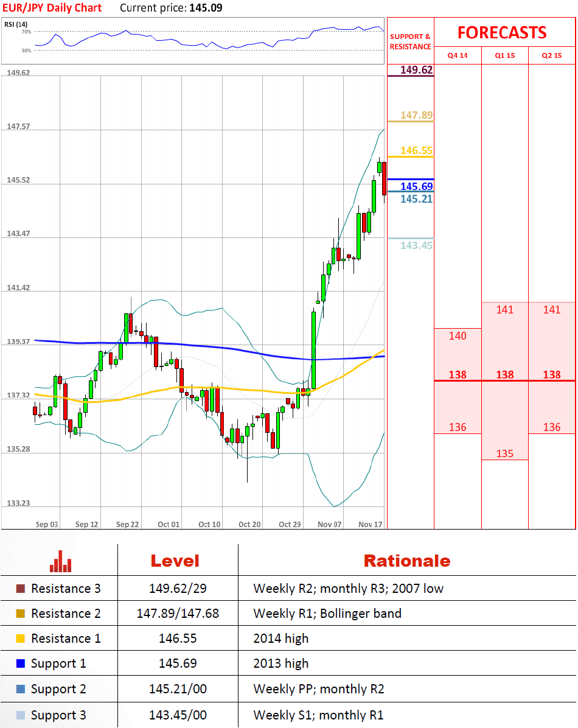The image size is (578, 728).
Task: Click the Support 2 row label
Action: pyautogui.click(x=58, y=689)
